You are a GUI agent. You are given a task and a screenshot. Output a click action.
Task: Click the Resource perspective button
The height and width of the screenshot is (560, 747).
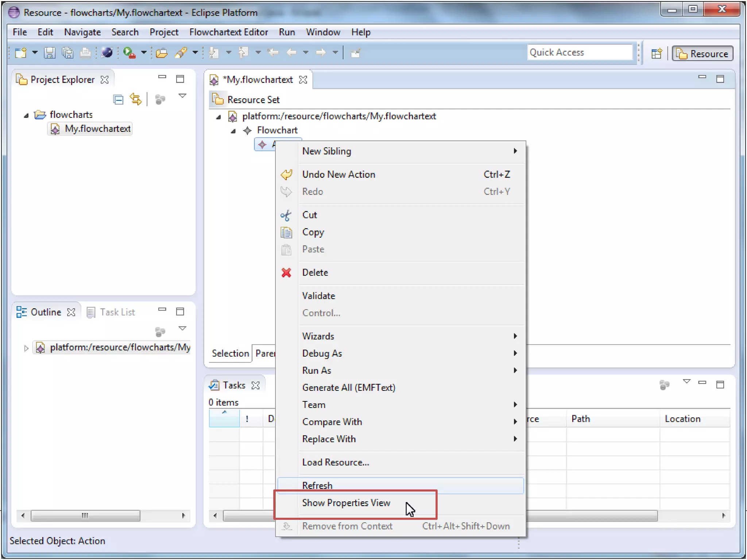(703, 54)
